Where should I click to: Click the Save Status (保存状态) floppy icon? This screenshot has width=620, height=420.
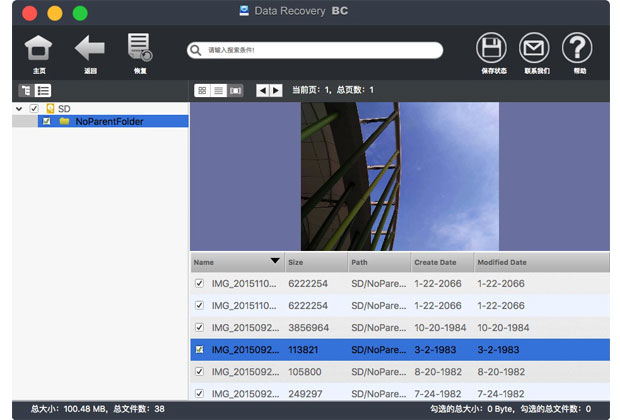tap(491, 48)
